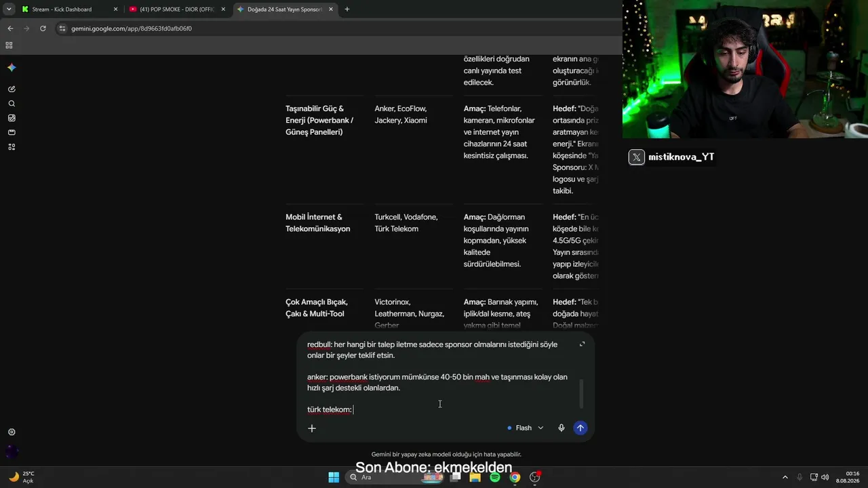Click the "anker: powerbank istiyorum" line in prompt
The width and height of the screenshot is (868, 488).
coord(437,382)
